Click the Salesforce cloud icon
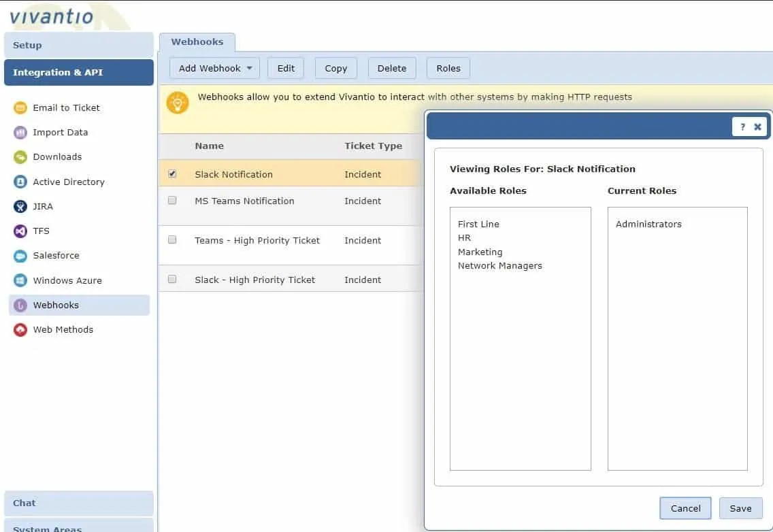The width and height of the screenshot is (773, 532). pyautogui.click(x=20, y=255)
